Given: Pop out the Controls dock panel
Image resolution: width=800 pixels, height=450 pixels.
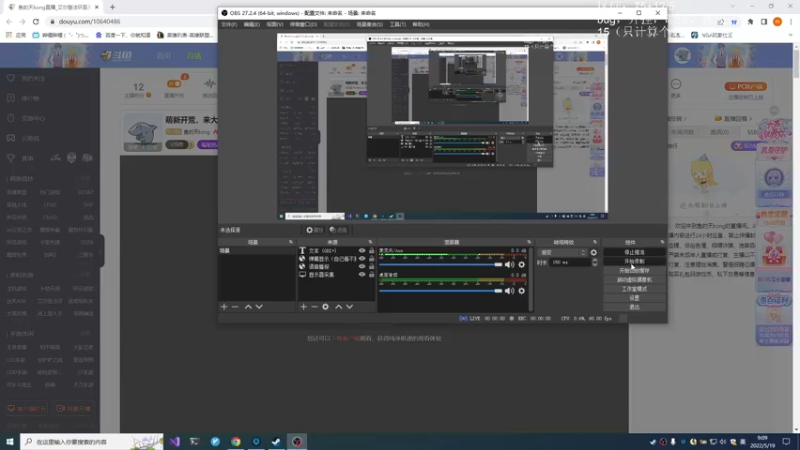Looking at the screenshot, I should coord(662,242).
